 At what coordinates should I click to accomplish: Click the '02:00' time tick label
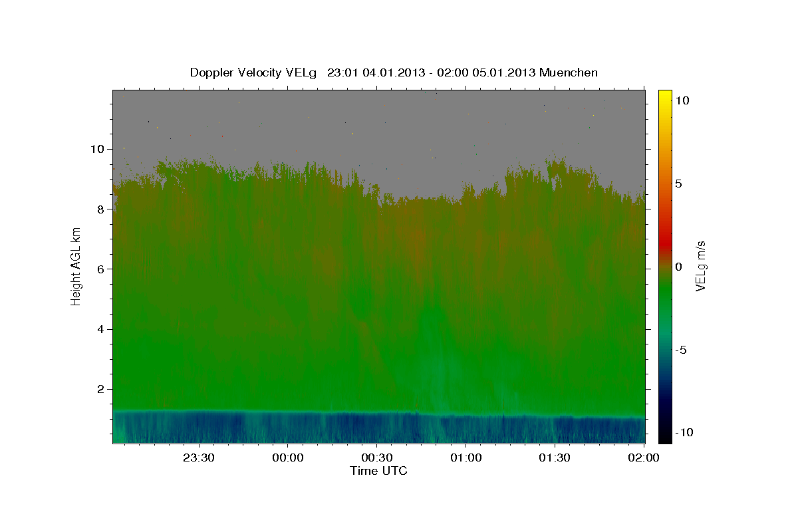(644, 458)
